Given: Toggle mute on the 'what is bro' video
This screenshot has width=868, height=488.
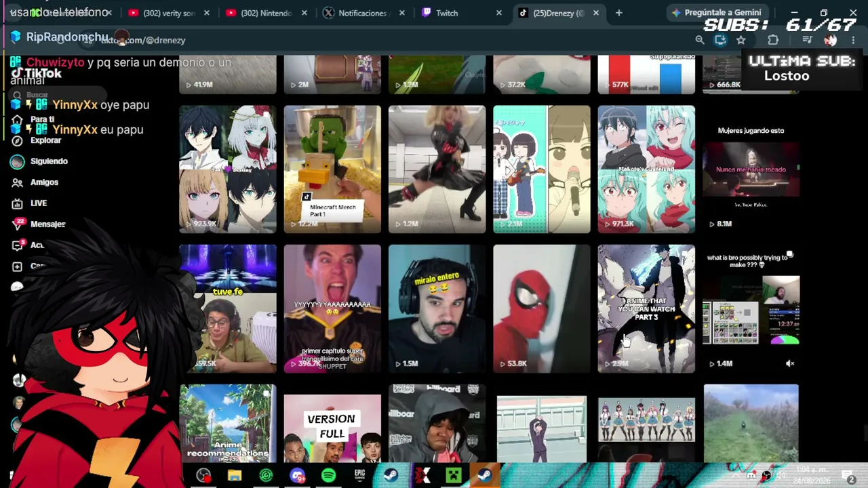Looking at the screenshot, I should coord(790,363).
